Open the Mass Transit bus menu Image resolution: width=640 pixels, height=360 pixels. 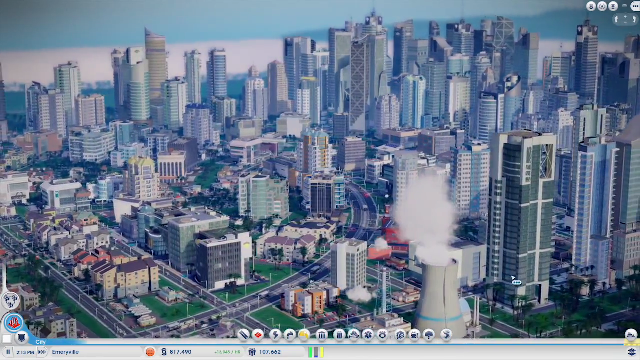tap(414, 335)
